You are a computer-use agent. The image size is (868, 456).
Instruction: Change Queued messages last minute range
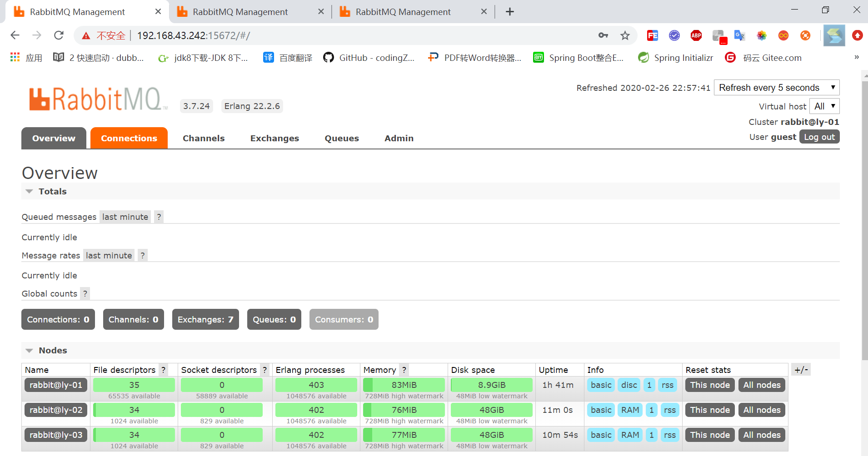coord(125,217)
